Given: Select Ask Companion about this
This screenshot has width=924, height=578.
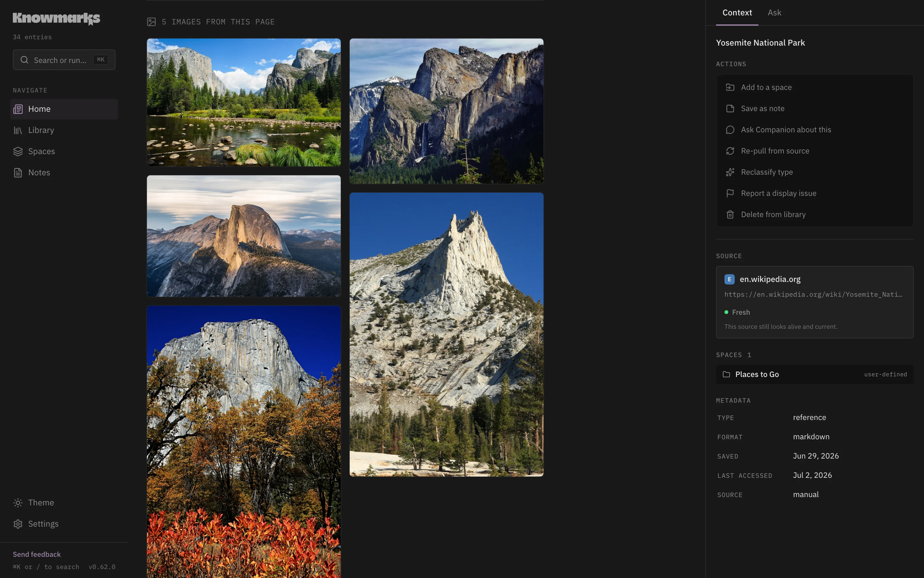Looking at the screenshot, I should pos(815,130).
